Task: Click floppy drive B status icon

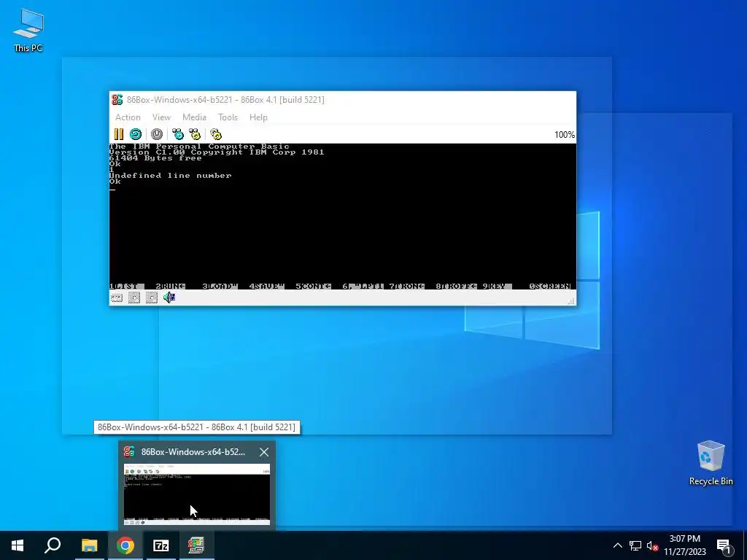Action: click(x=152, y=298)
